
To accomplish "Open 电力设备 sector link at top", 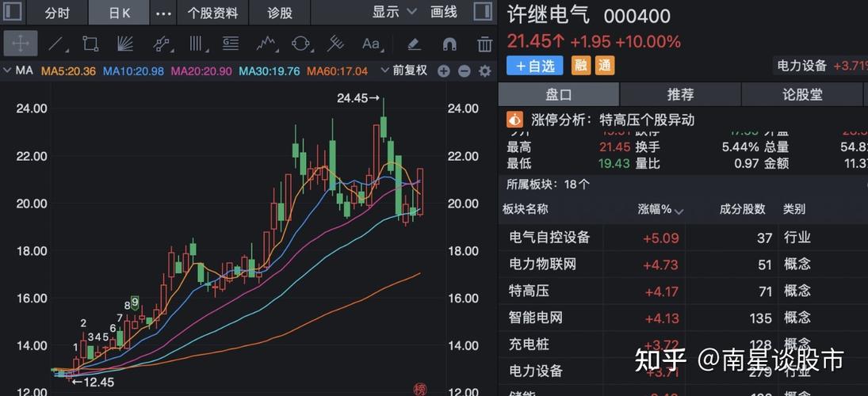I will coord(801,66).
